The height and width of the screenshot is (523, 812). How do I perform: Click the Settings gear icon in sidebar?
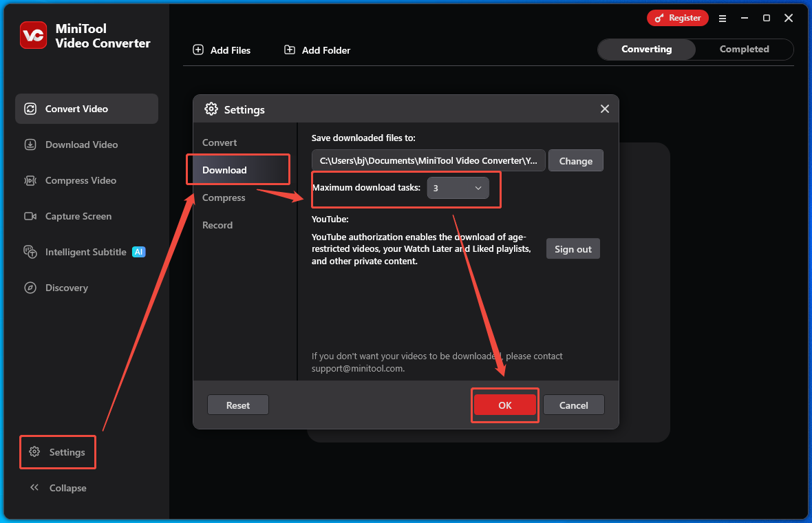pos(34,451)
